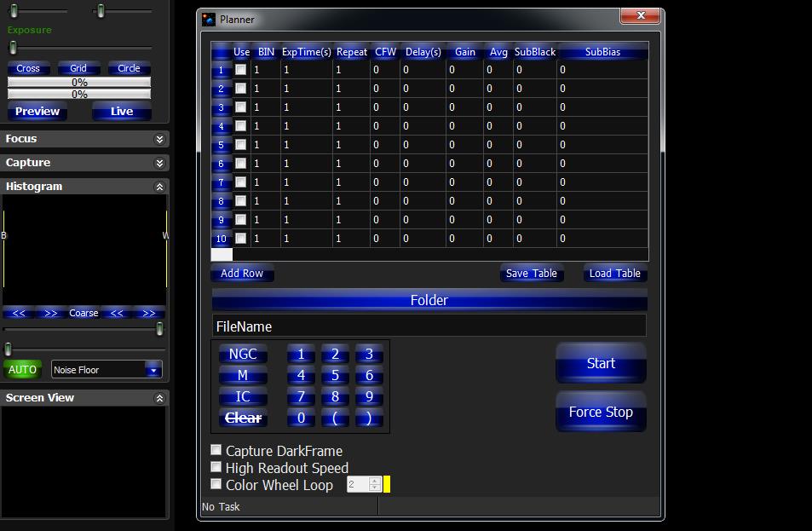Click the Force Stop button
812x531 pixels.
click(x=601, y=412)
